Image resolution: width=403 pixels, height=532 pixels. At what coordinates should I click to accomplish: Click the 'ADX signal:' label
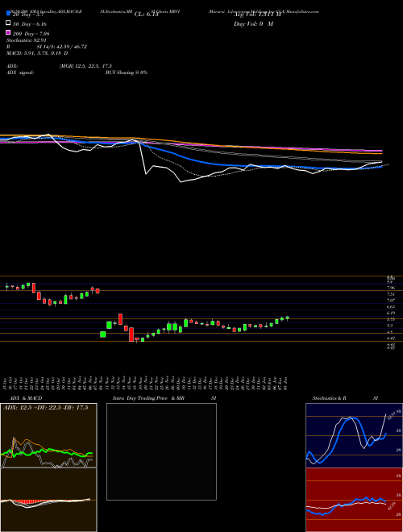tap(19, 73)
